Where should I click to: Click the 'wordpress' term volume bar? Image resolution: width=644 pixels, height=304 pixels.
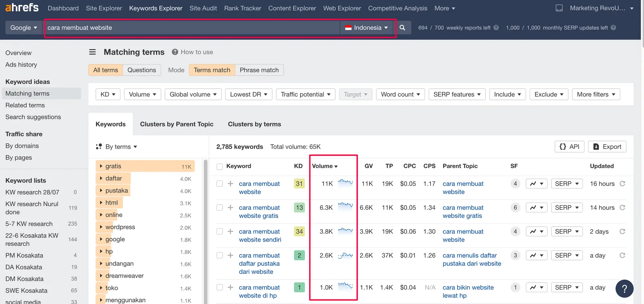pyautogui.click(x=120, y=227)
